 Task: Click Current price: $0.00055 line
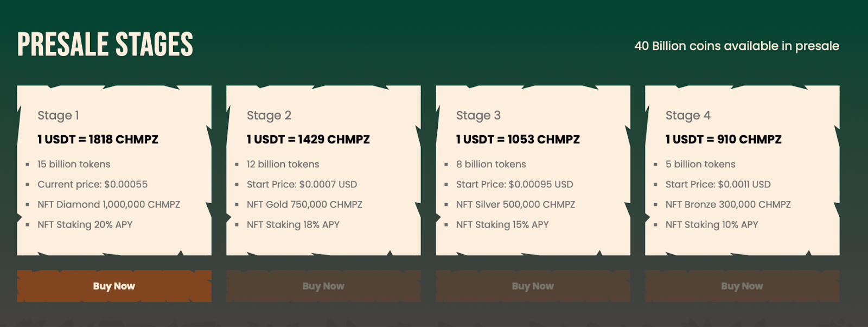(92, 185)
